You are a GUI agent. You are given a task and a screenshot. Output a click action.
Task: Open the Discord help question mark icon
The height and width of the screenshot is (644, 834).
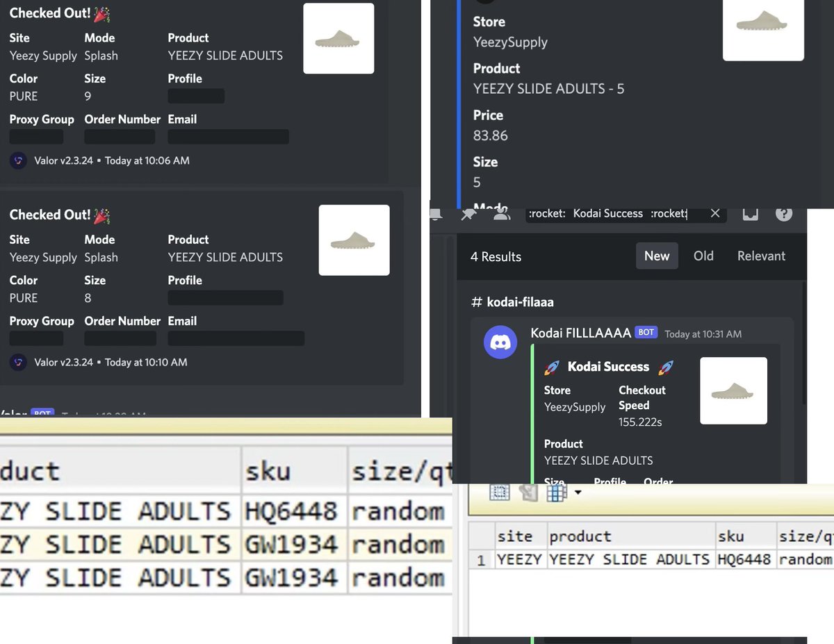[x=784, y=214]
